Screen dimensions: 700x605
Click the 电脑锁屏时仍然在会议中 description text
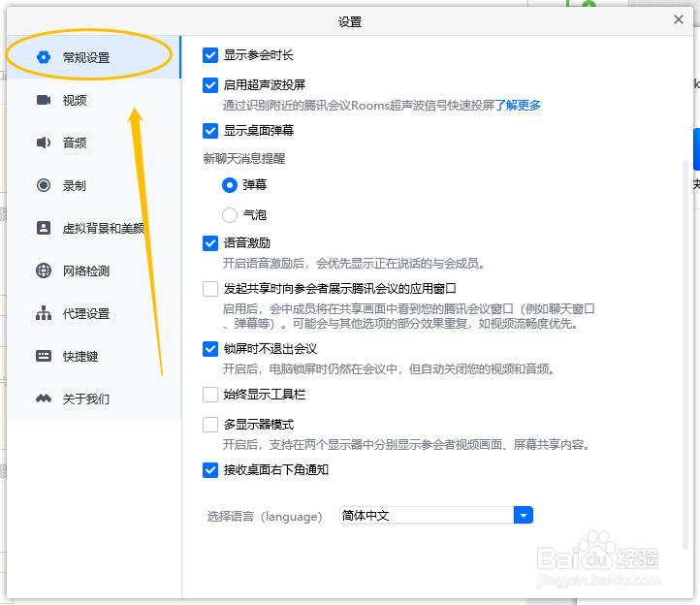pyautogui.click(x=389, y=369)
